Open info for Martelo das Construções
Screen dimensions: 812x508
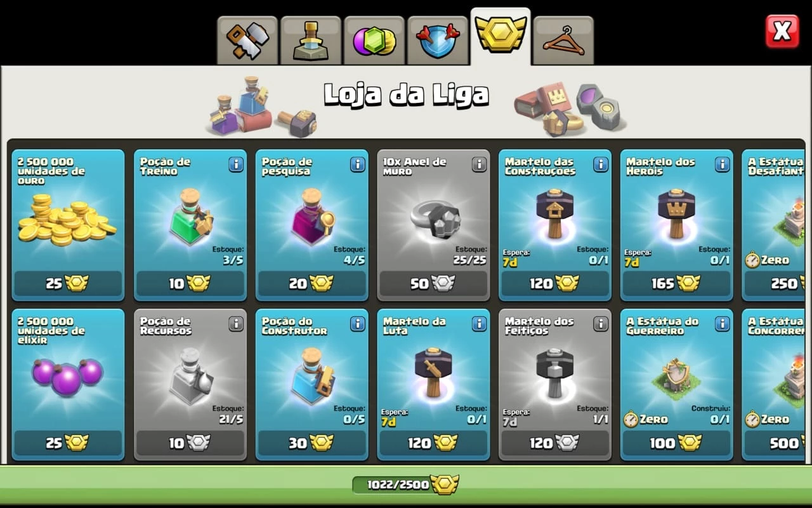(x=601, y=164)
